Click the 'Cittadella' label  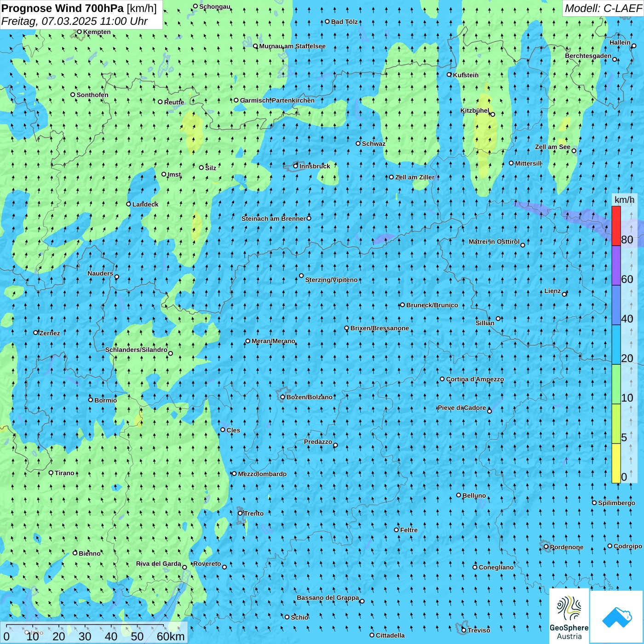[x=390, y=635]
